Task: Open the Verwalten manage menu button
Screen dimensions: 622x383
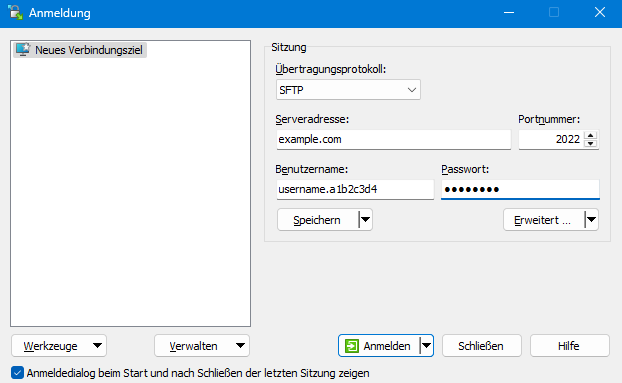Action: 202,346
